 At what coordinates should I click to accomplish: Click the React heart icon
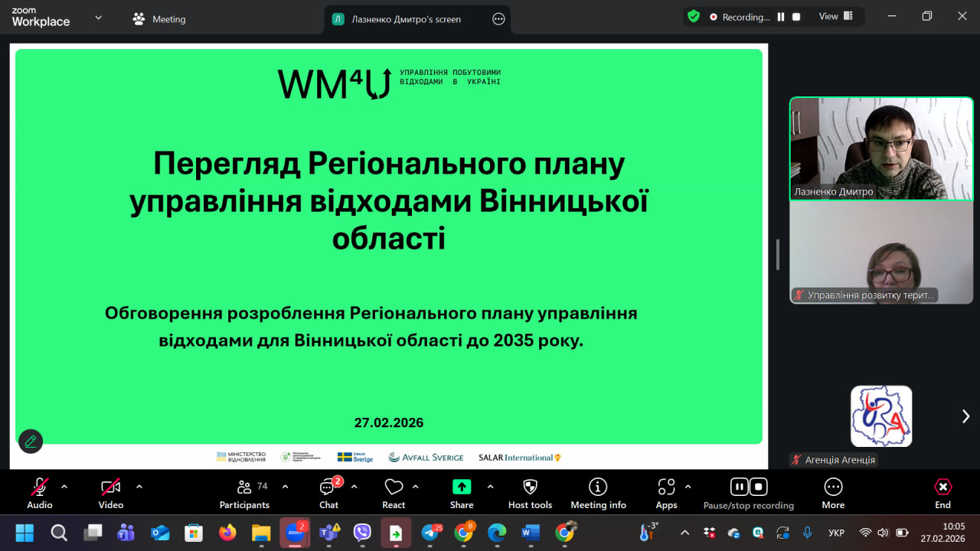click(x=394, y=487)
